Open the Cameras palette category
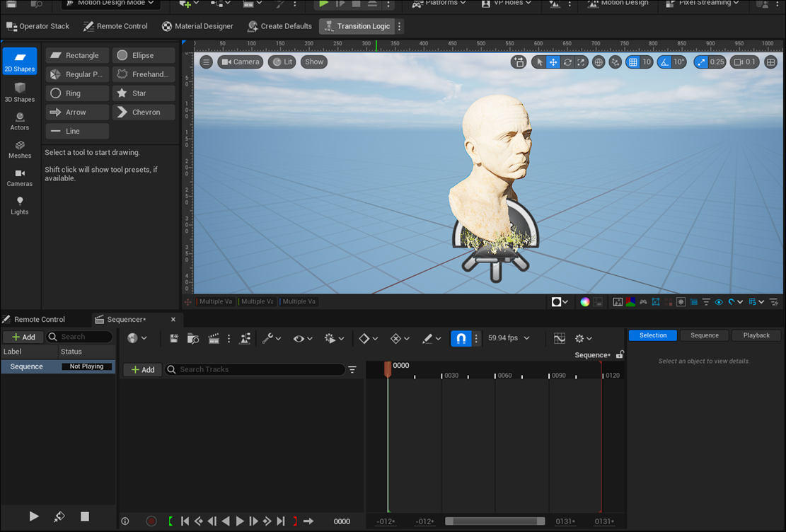This screenshot has width=786, height=532. pyautogui.click(x=20, y=178)
